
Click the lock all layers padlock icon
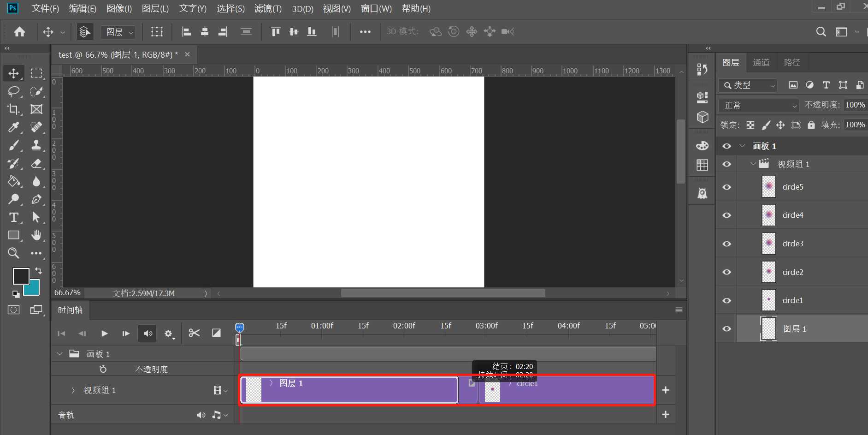(x=811, y=125)
